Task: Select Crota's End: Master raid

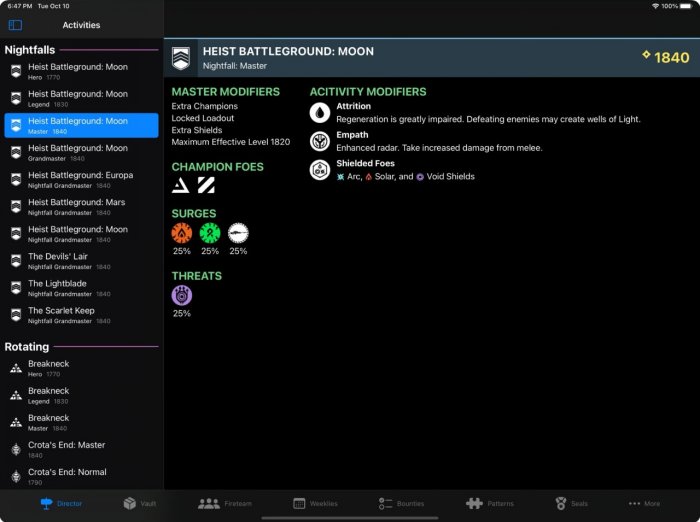Action: click(x=80, y=449)
